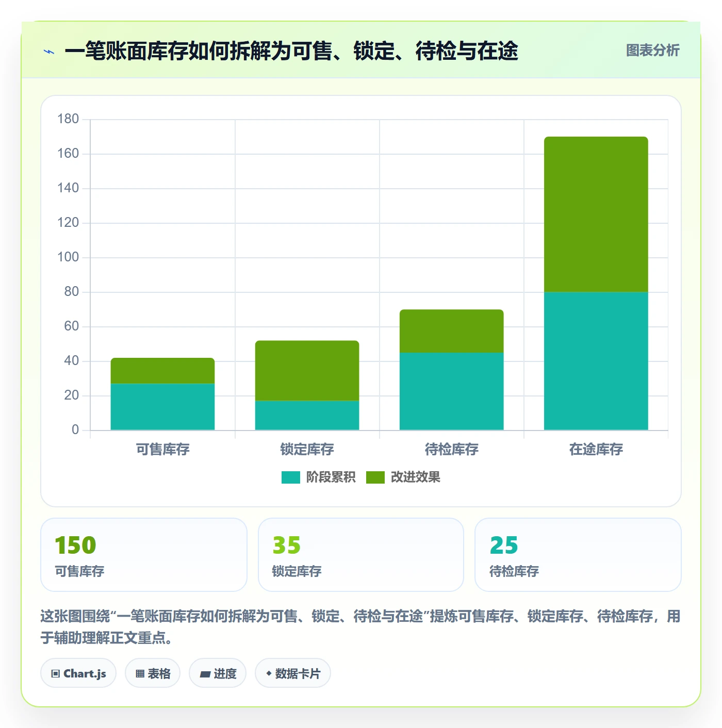Toggle the 改进效果 legend color swatch
722x728 pixels.
point(375,477)
